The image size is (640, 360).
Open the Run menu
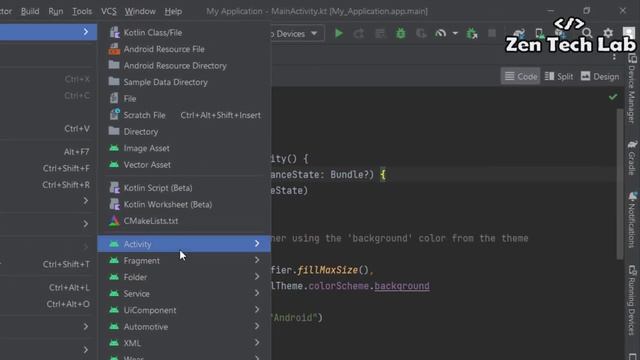pos(56,11)
